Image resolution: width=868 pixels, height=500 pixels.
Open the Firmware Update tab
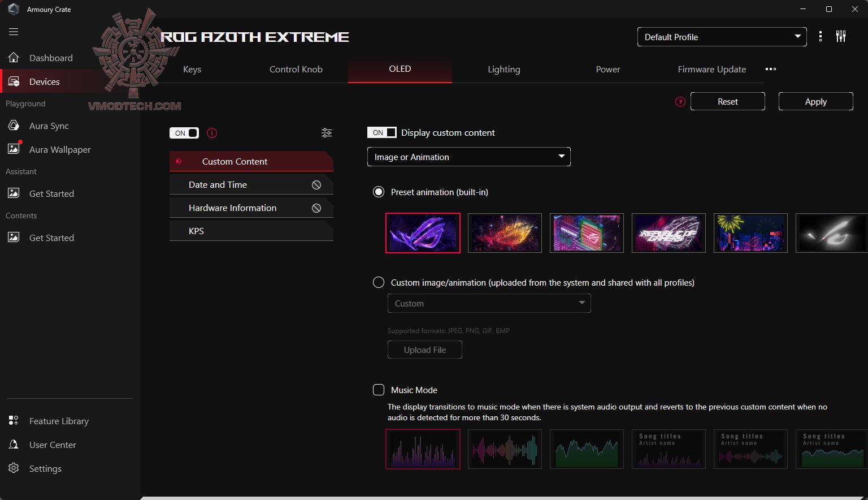click(x=712, y=69)
